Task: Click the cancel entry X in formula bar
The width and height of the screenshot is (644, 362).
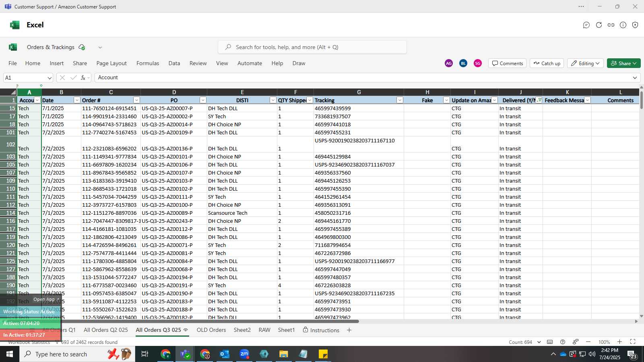Action: (x=62, y=78)
